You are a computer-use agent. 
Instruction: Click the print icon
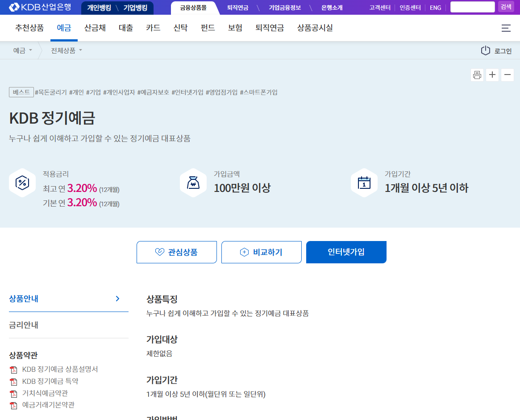(477, 75)
